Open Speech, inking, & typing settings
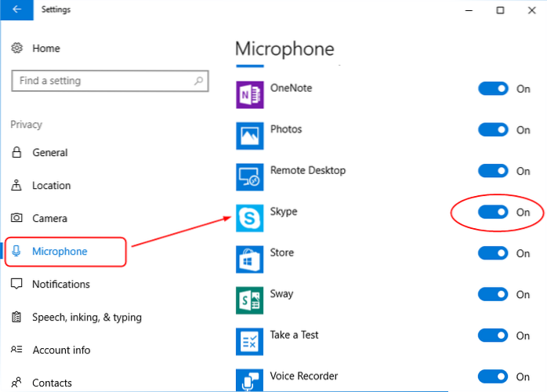 click(x=87, y=318)
